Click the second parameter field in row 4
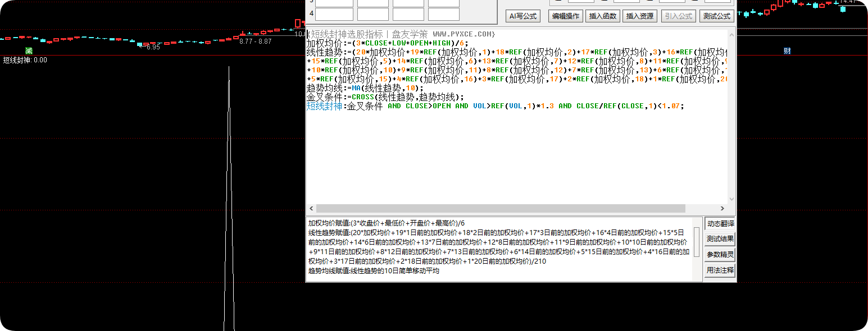This screenshot has height=331, width=868. click(x=373, y=14)
